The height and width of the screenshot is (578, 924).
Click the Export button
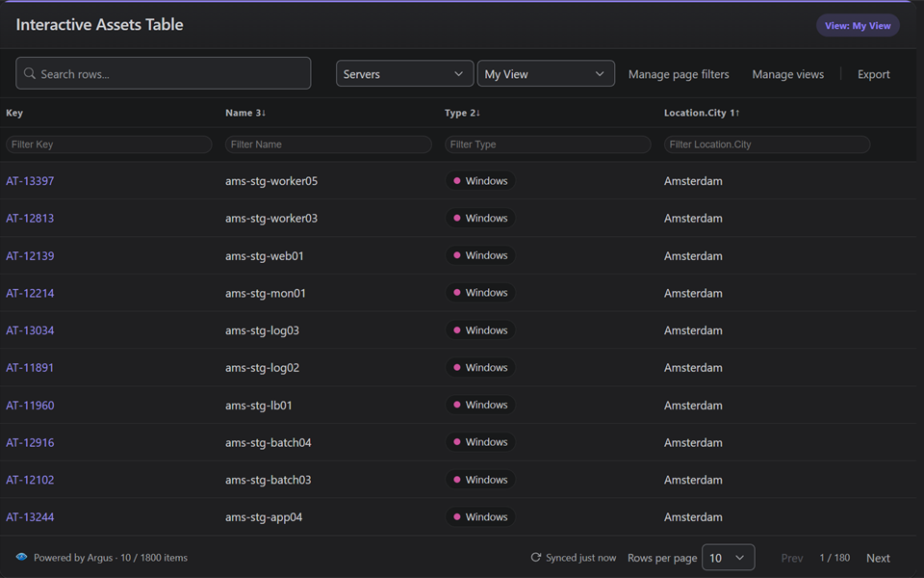873,74
